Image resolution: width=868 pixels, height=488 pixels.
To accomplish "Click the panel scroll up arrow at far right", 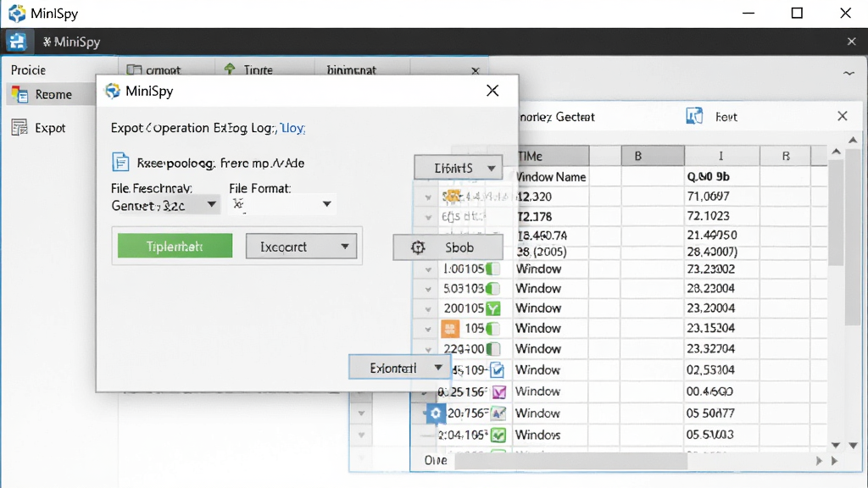I will click(x=853, y=140).
